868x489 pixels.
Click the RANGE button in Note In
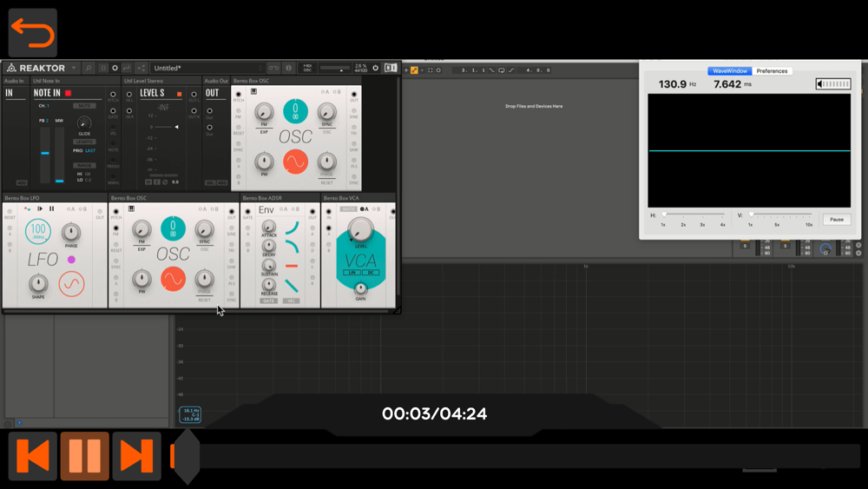coord(84,165)
